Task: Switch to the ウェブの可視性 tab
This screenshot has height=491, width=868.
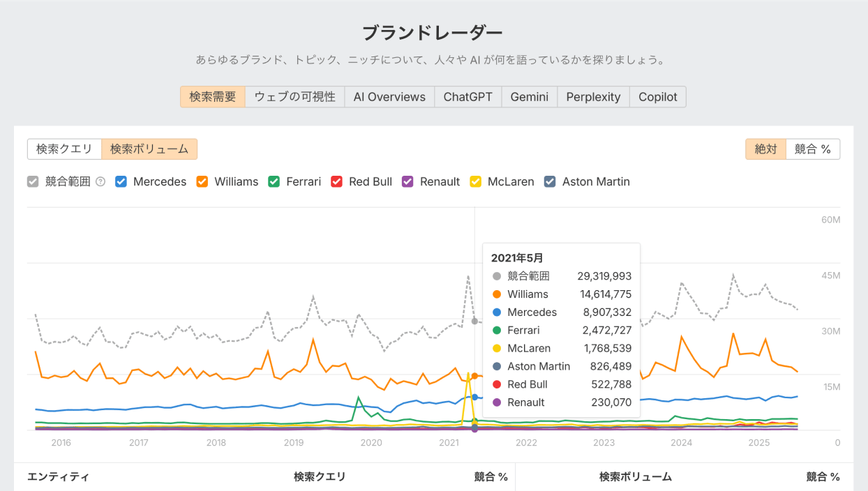Action: point(294,96)
